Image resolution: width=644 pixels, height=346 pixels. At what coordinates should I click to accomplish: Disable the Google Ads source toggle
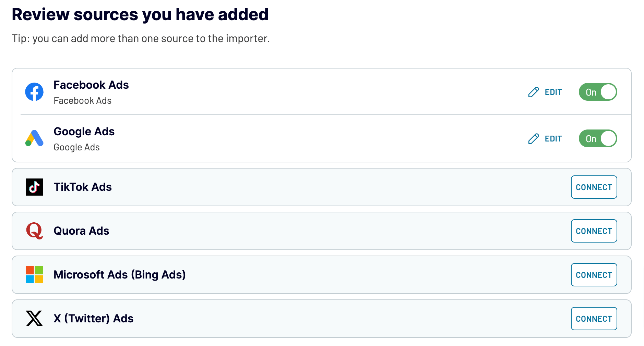[598, 138]
